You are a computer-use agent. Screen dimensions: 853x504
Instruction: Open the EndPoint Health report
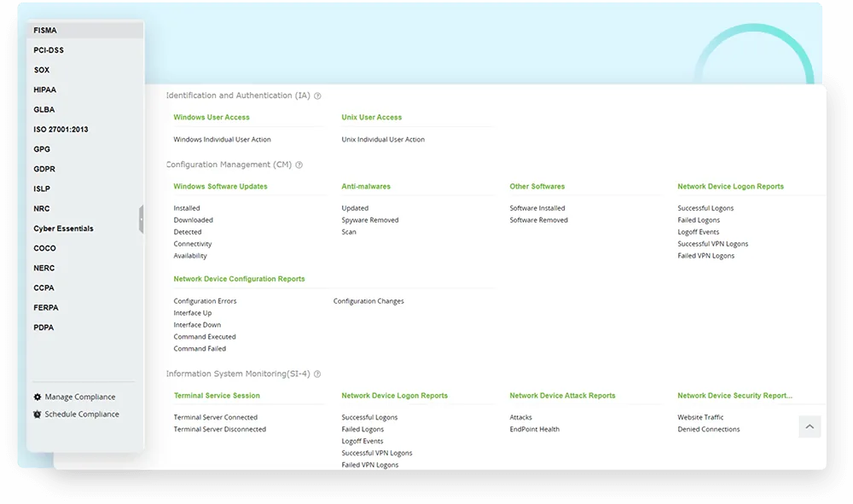[534, 430]
